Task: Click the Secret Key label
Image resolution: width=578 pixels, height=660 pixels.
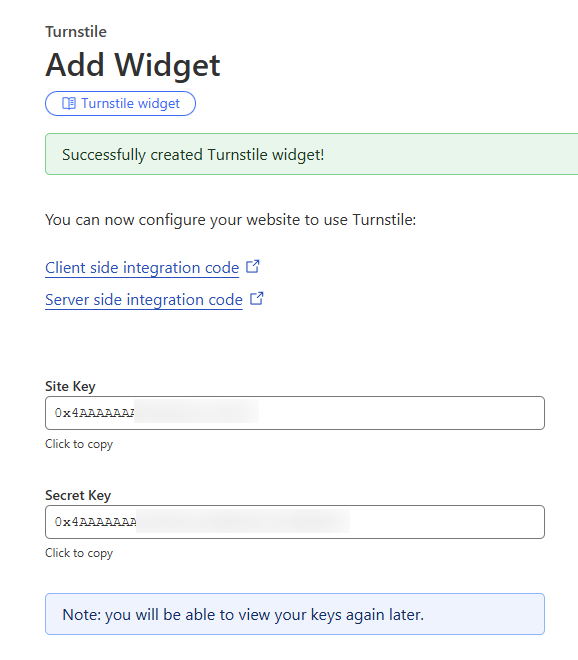Action: click(78, 495)
